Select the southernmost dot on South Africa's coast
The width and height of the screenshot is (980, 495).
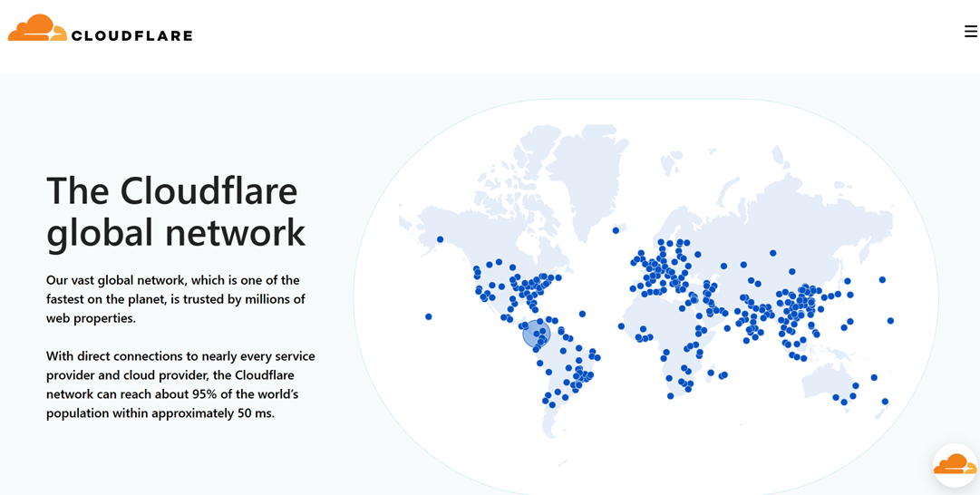(671, 396)
